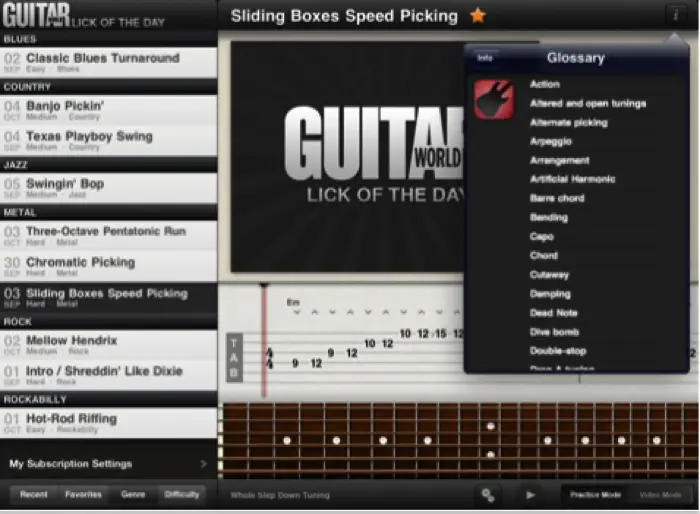Image resolution: width=700 pixels, height=514 pixels.
Task: Open Chord glossary entry
Action: 544,255
